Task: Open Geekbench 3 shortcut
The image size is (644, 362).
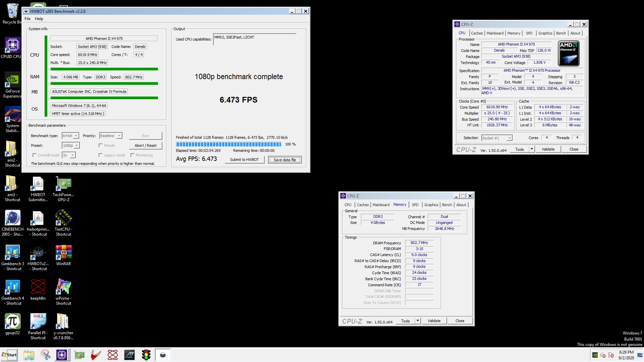Action: (x=12, y=257)
